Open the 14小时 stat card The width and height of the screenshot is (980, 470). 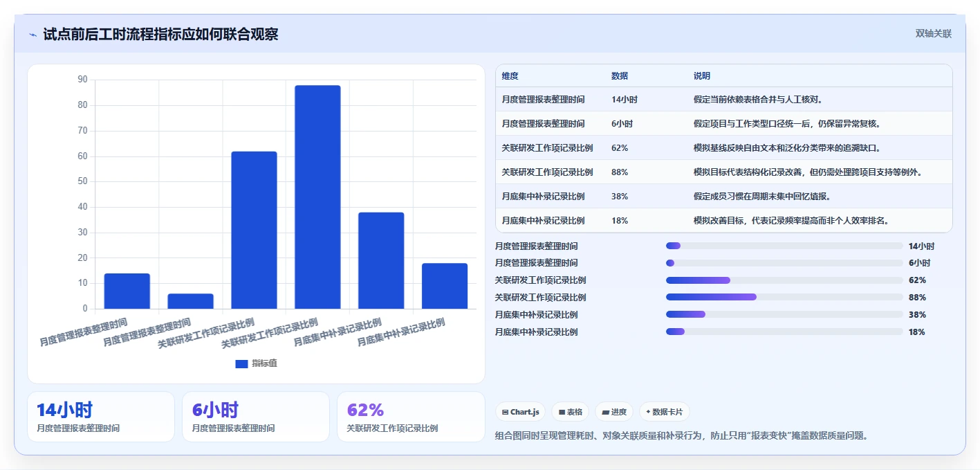coord(101,417)
